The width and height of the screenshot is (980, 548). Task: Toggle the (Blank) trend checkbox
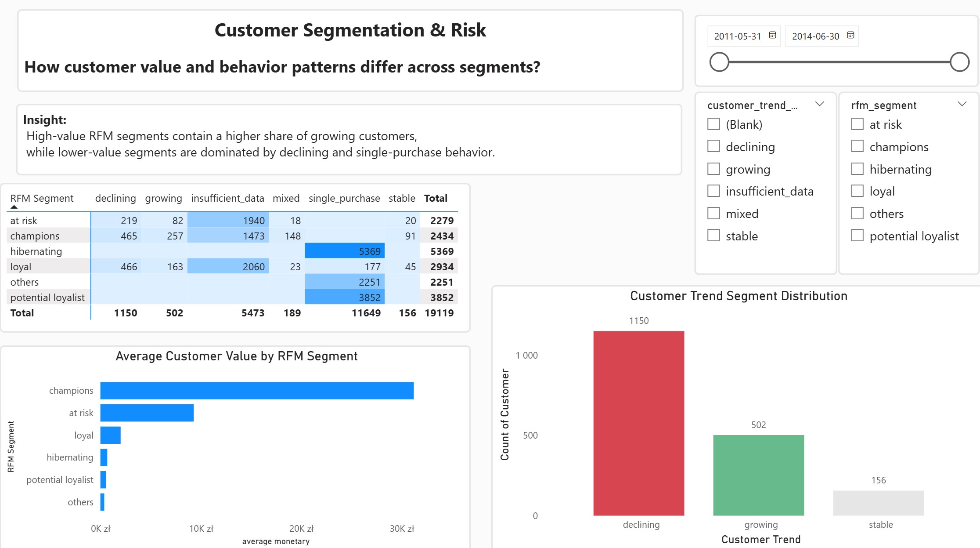click(x=713, y=124)
